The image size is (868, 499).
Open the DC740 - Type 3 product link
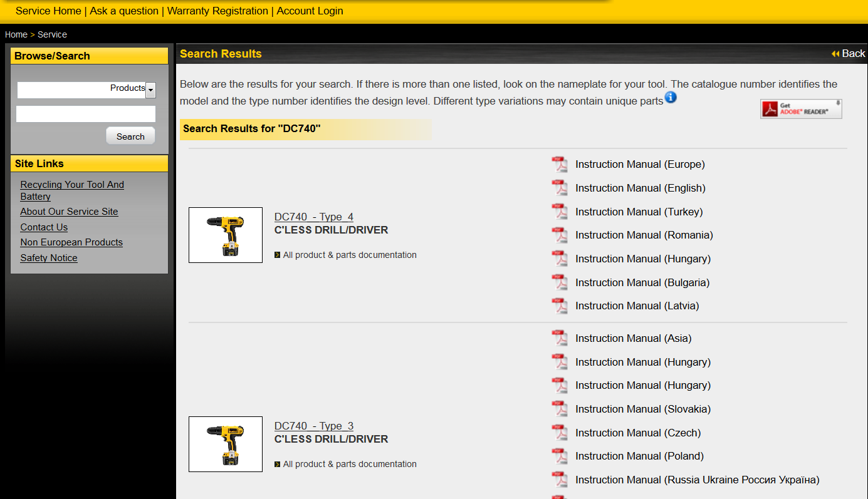(314, 426)
